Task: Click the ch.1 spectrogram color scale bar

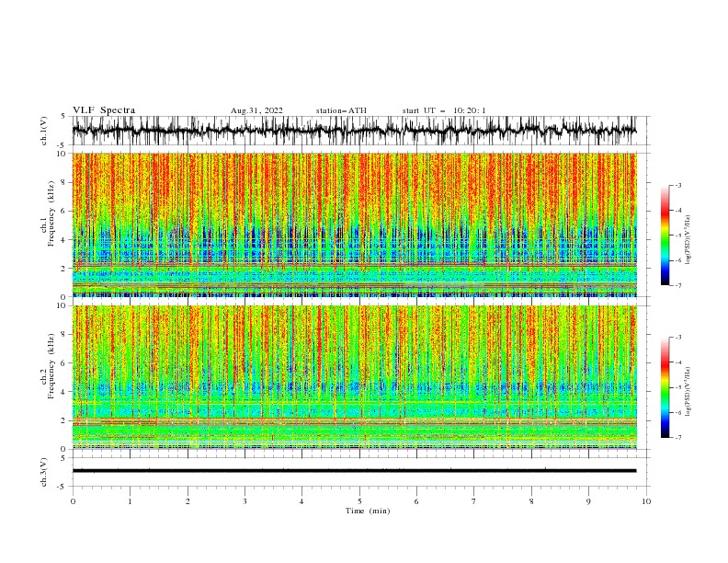Action: pyautogui.click(x=665, y=236)
